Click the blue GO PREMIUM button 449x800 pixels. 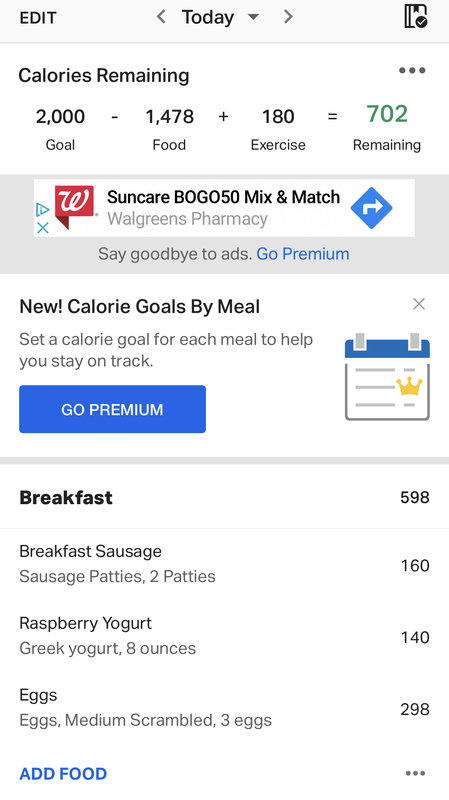point(112,409)
